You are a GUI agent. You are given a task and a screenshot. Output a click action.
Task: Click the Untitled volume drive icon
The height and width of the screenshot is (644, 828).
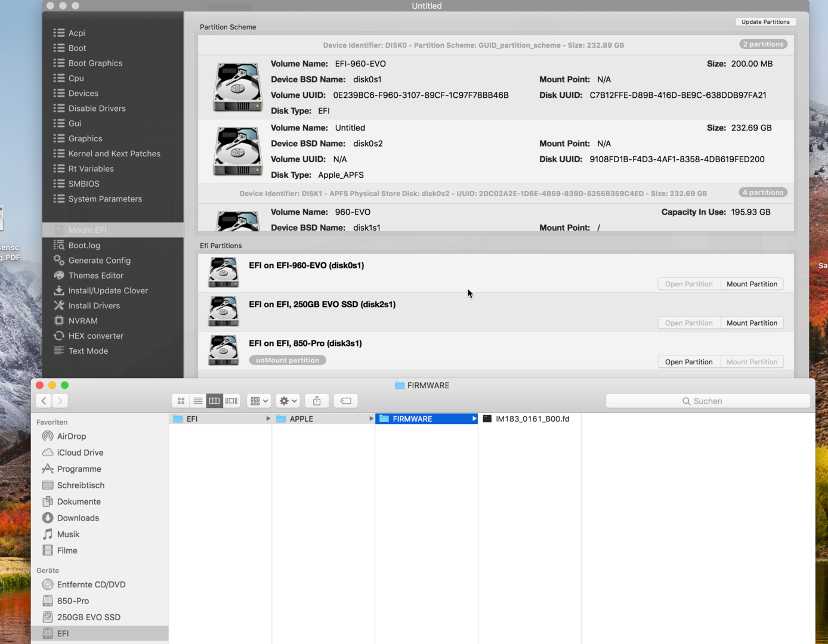(237, 151)
